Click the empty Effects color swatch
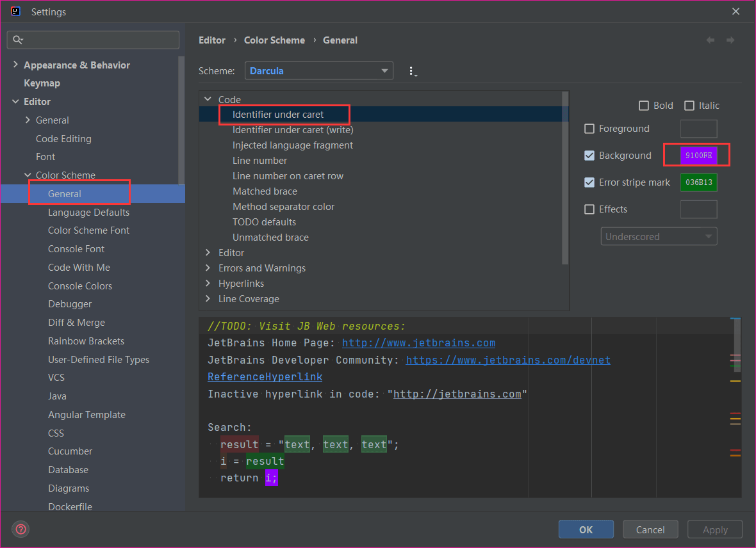The image size is (756, 548). tap(698, 209)
